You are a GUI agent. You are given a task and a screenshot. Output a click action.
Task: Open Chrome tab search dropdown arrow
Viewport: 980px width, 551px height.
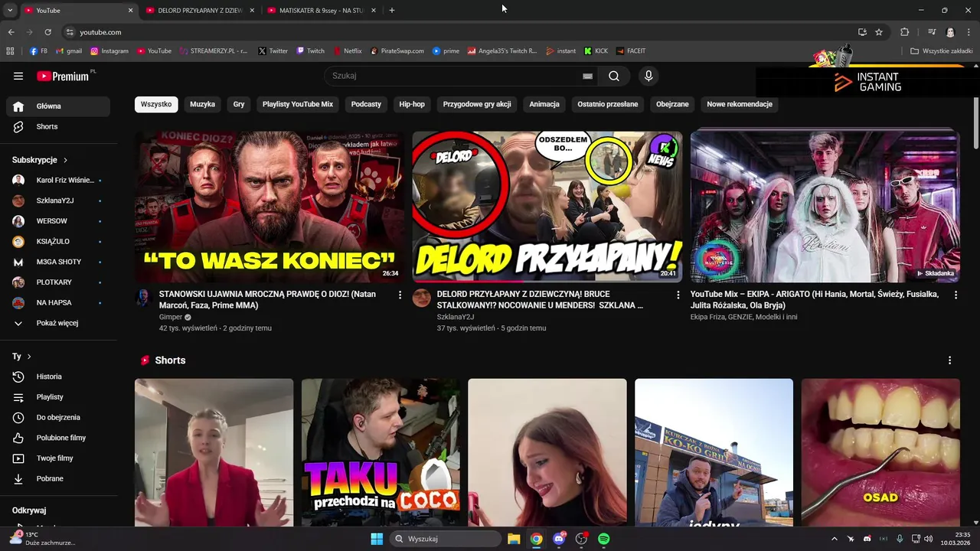pos(10,10)
